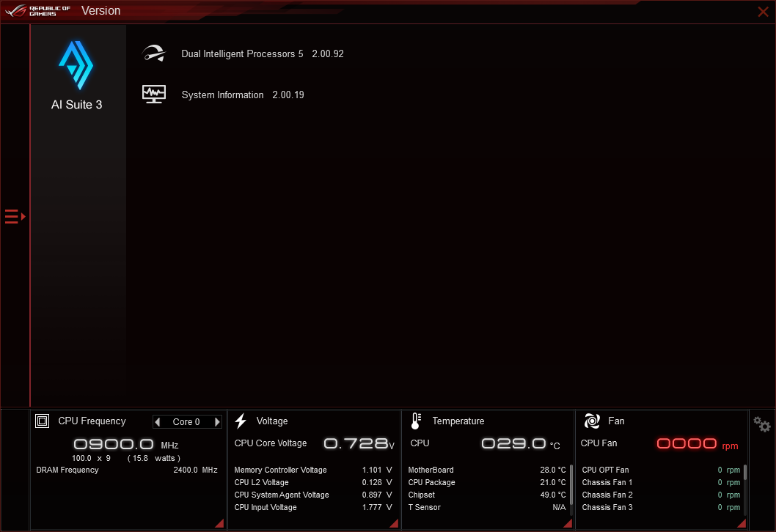The image size is (776, 532).
Task: Open the System Information monitor icon
Action: (154, 94)
